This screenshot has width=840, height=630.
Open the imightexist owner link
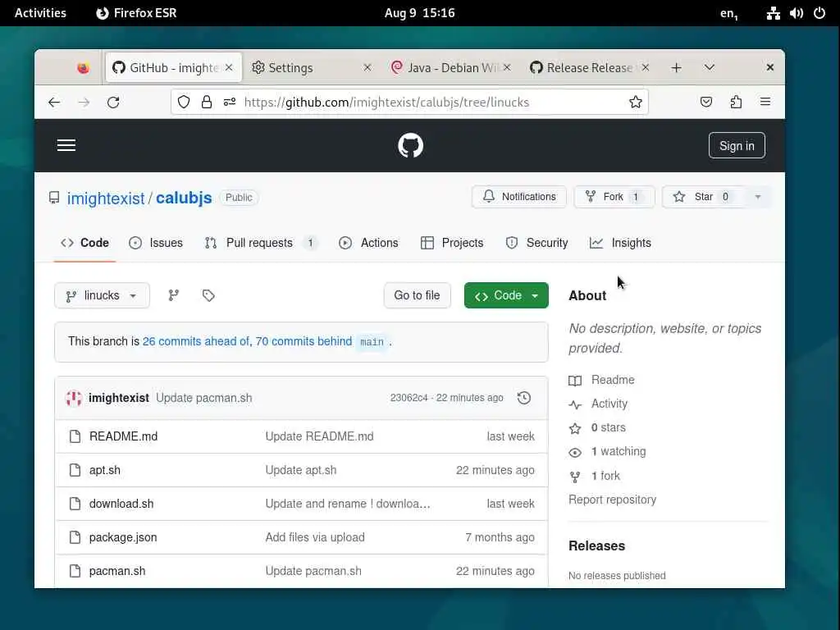(x=106, y=199)
